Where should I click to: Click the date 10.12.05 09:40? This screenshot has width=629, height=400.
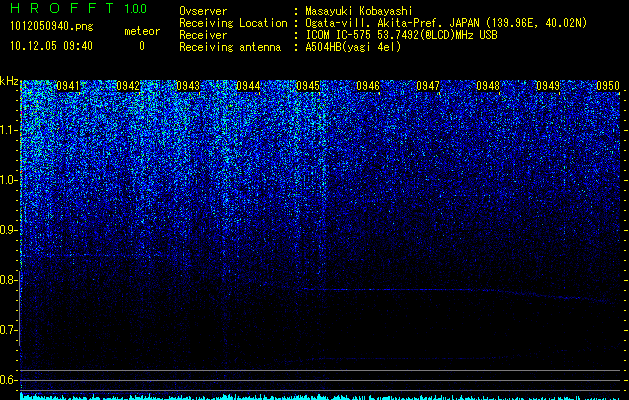[x=51, y=46]
